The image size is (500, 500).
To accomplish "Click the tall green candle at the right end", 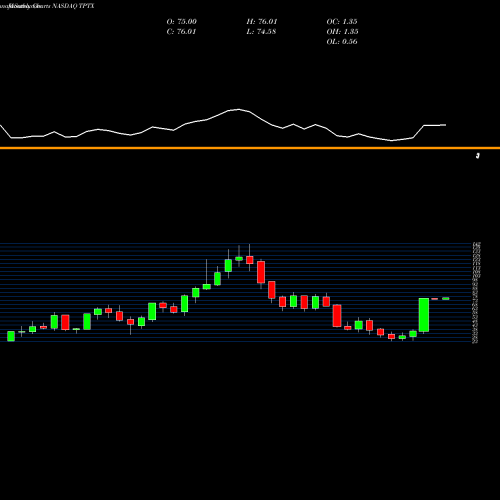I will pos(424,315).
